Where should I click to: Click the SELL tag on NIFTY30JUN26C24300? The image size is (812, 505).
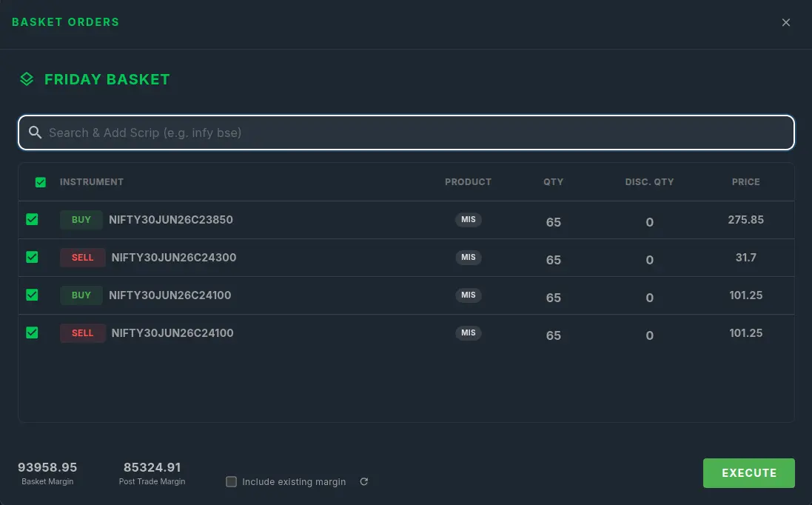tap(83, 258)
